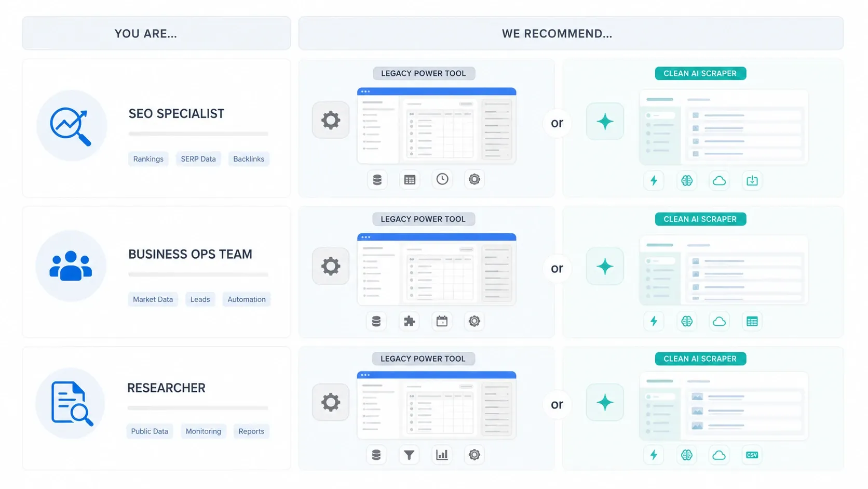Open AI scraper preview in SEO row
The image size is (868, 489).
point(724,127)
